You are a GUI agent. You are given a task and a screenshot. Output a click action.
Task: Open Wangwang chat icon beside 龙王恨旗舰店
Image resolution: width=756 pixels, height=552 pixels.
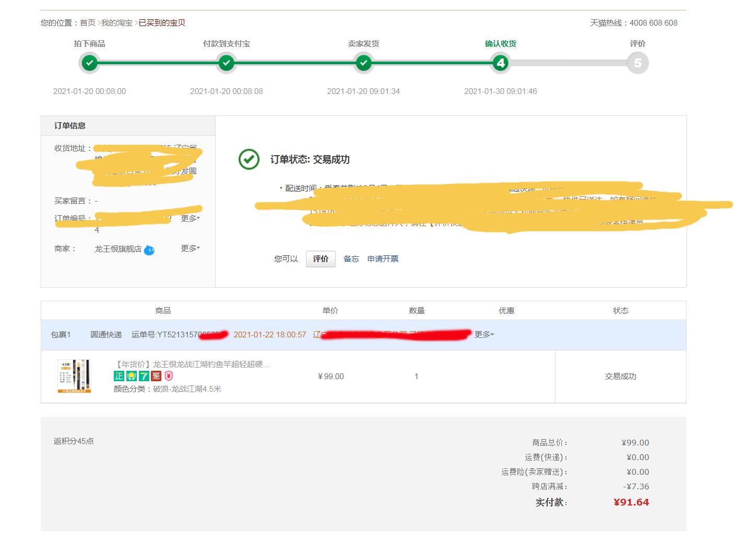[148, 250]
